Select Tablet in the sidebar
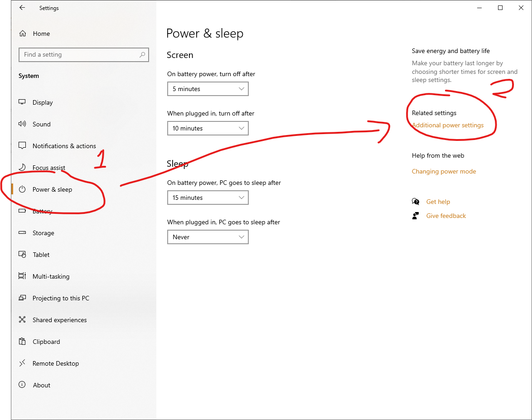This screenshot has height=420, width=532. pyautogui.click(x=41, y=255)
